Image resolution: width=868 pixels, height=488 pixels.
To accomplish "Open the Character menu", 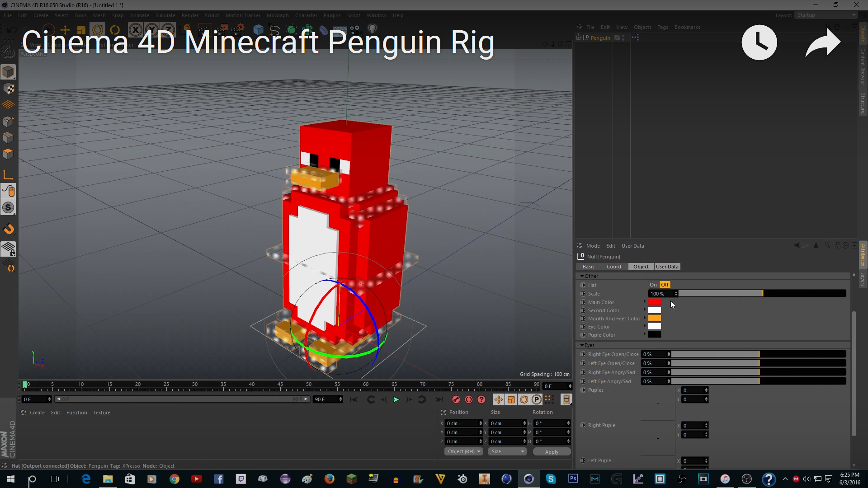I will click(306, 15).
